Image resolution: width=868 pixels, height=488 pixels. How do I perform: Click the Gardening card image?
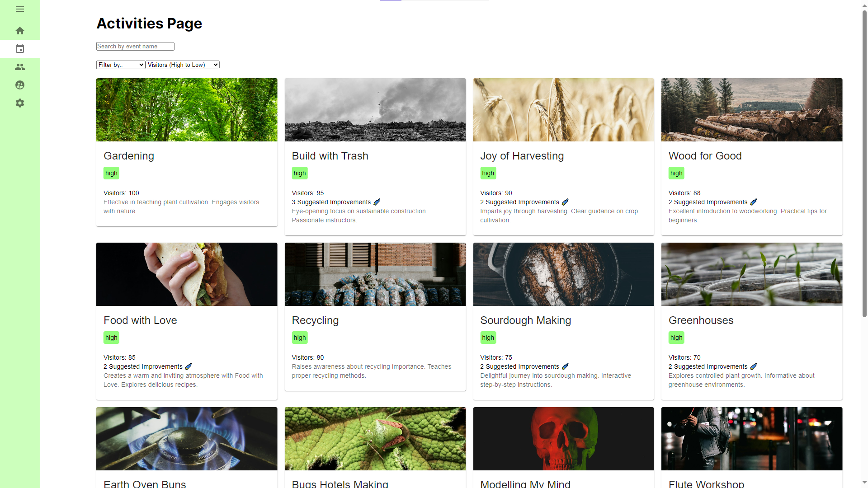click(x=186, y=109)
